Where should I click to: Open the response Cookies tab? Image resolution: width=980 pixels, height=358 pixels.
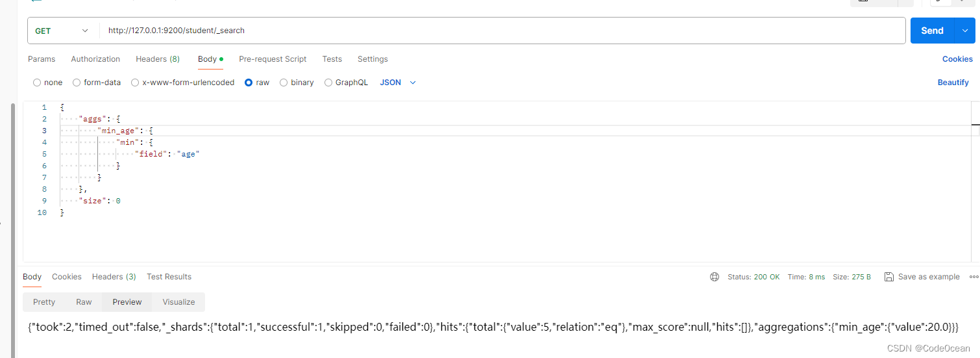[67, 277]
